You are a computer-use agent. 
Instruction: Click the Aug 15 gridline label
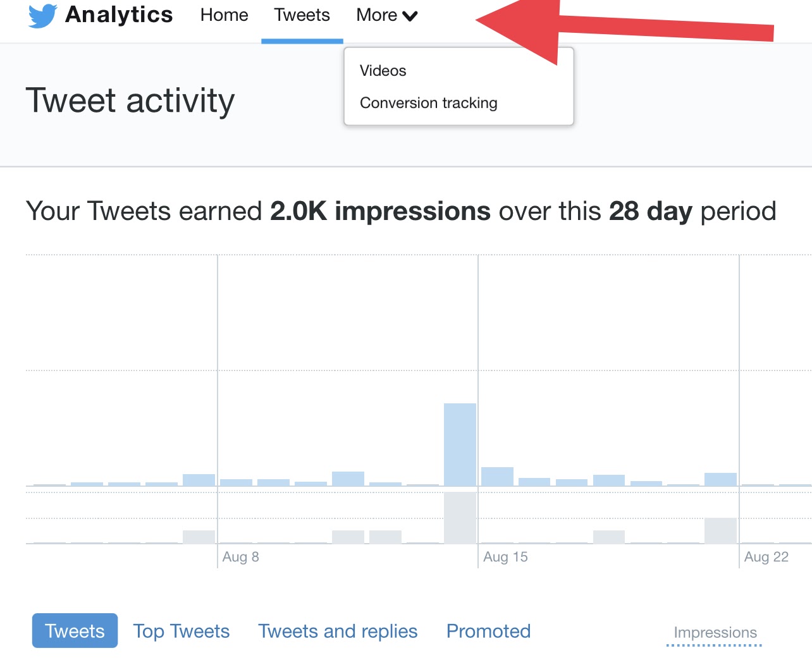click(505, 556)
